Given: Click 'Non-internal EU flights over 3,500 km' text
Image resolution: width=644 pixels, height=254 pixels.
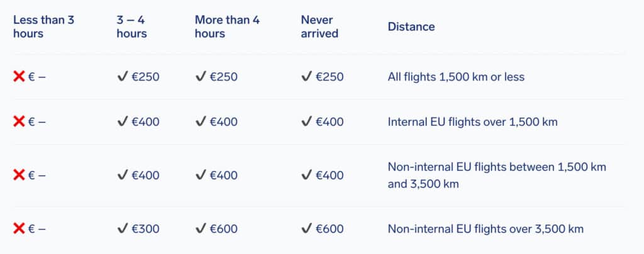Looking at the screenshot, I should point(486,229).
